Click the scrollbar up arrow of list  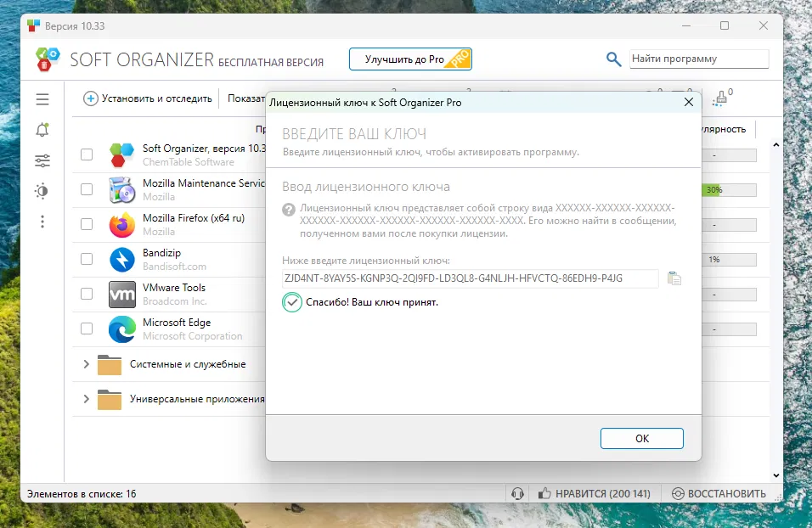coord(775,145)
